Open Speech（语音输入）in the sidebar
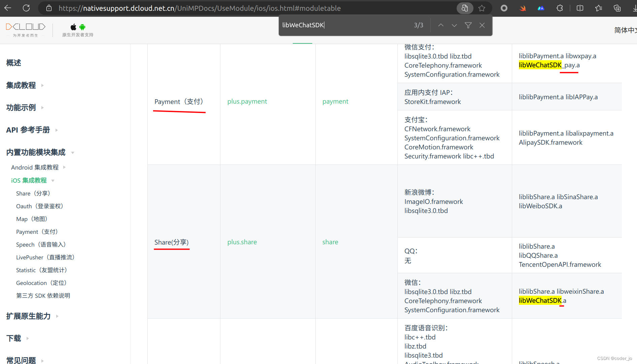This screenshot has height=364, width=637. point(41,245)
